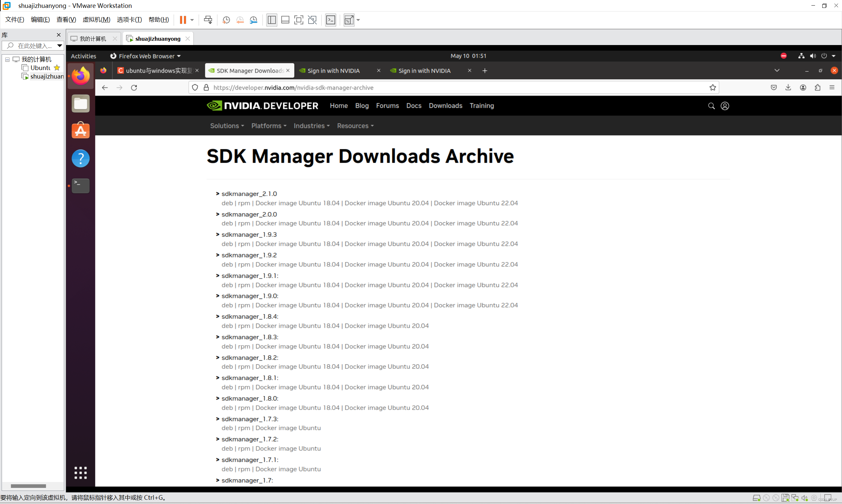Open Firefox extensions puzzle icon

pos(817,88)
